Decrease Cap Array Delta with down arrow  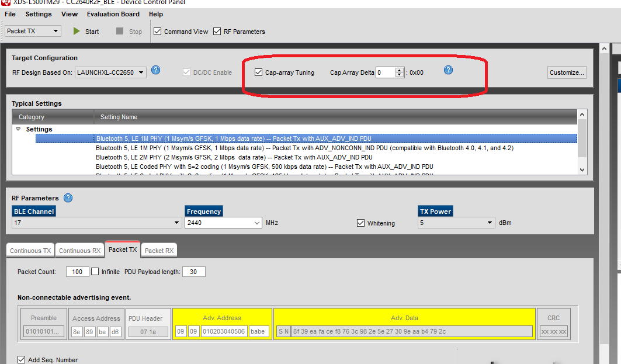pos(399,75)
